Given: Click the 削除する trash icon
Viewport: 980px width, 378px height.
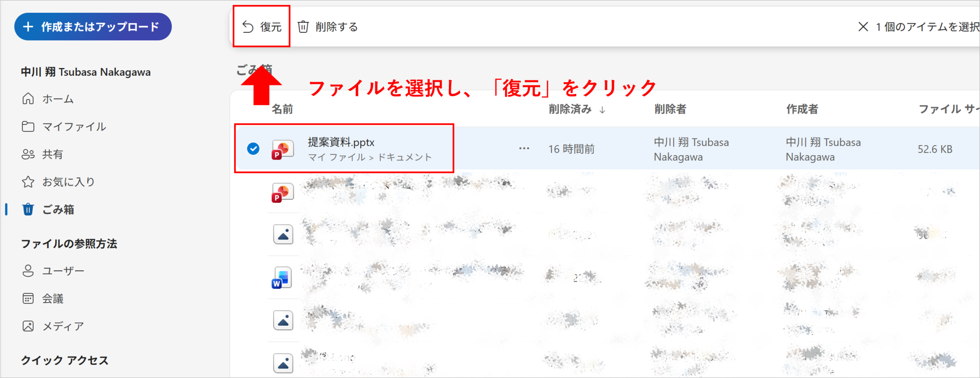Looking at the screenshot, I should pyautogui.click(x=303, y=27).
